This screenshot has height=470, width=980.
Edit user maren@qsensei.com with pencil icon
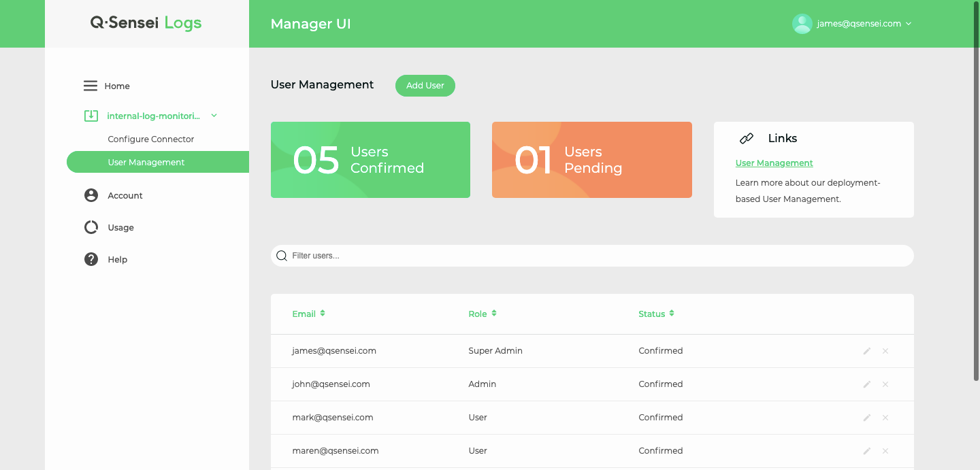click(x=867, y=451)
